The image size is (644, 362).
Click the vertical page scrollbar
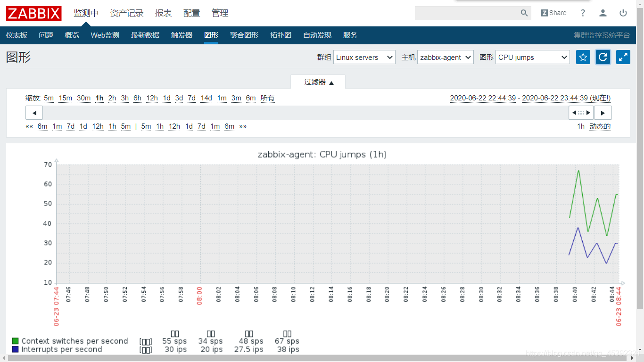click(640, 158)
